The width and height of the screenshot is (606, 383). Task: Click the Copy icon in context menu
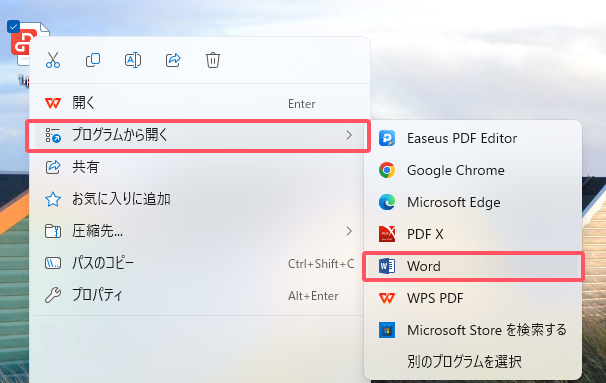(x=93, y=60)
